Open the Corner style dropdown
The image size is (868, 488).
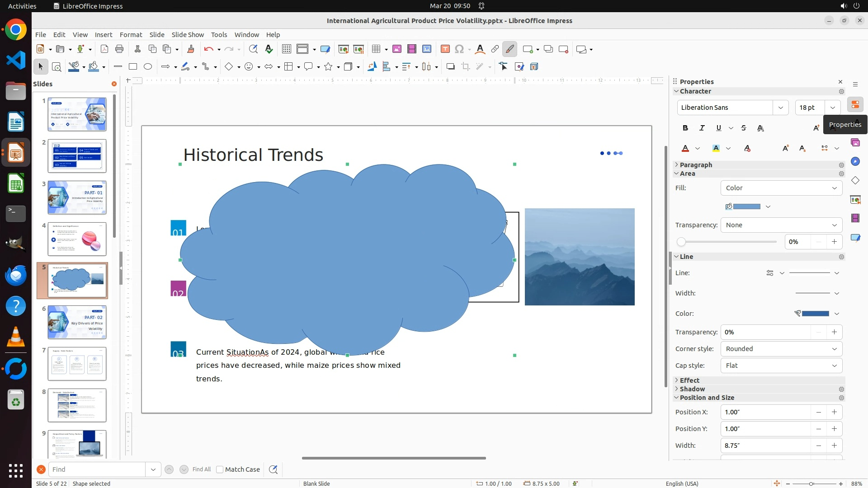781,349
